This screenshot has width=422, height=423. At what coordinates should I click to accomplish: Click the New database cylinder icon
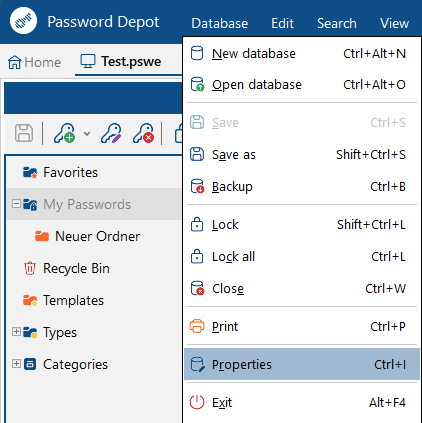pyautogui.click(x=197, y=53)
